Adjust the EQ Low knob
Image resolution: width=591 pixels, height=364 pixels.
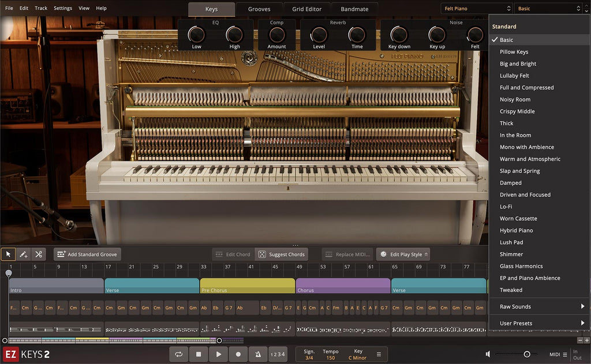tap(196, 35)
